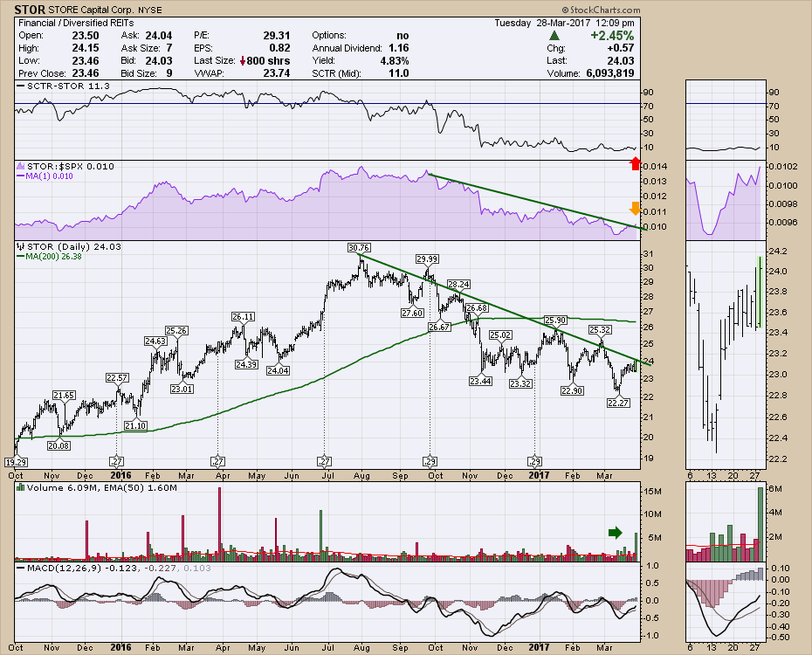
Task: Click the Volume legend bars icon
Action: point(21,487)
